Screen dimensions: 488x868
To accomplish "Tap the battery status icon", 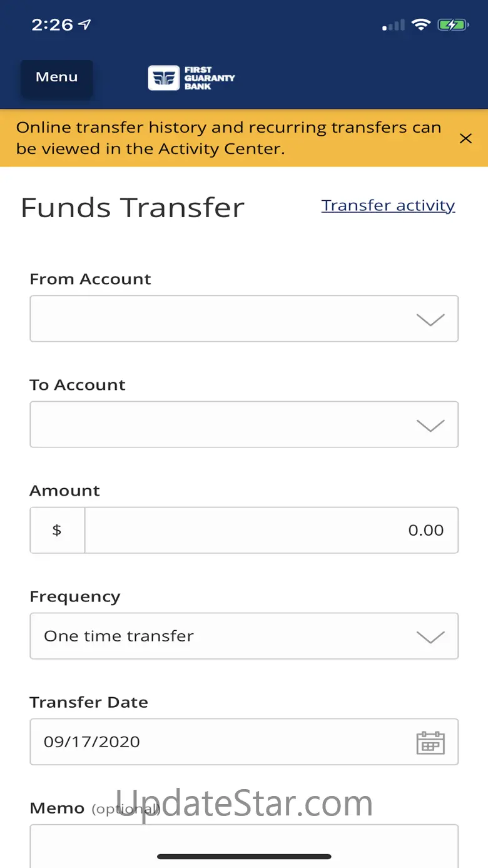I will pyautogui.click(x=453, y=25).
